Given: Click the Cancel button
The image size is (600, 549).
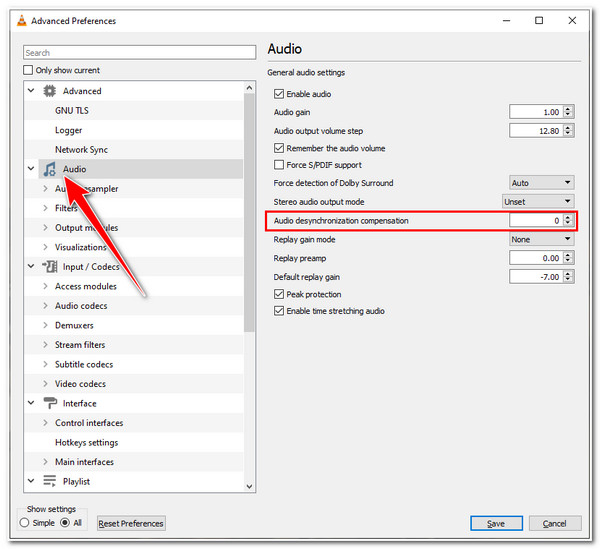Looking at the screenshot, I should (555, 523).
